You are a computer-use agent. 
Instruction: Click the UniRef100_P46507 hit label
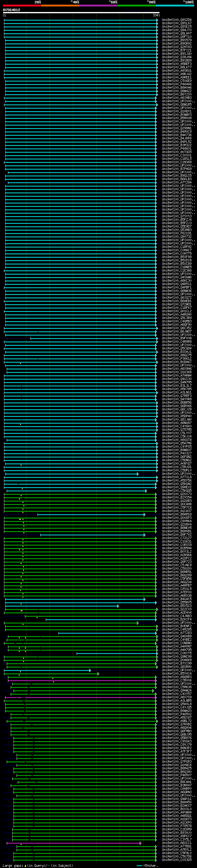coord(176,776)
